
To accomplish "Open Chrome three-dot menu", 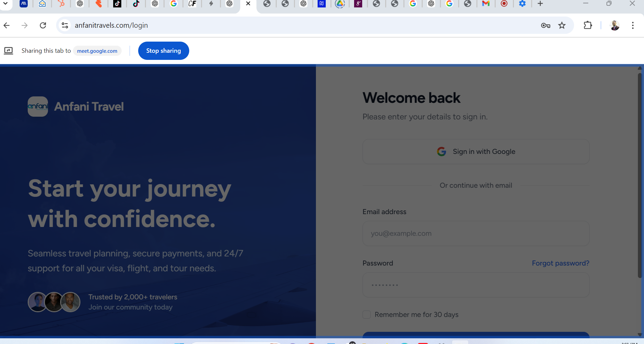I will (633, 25).
